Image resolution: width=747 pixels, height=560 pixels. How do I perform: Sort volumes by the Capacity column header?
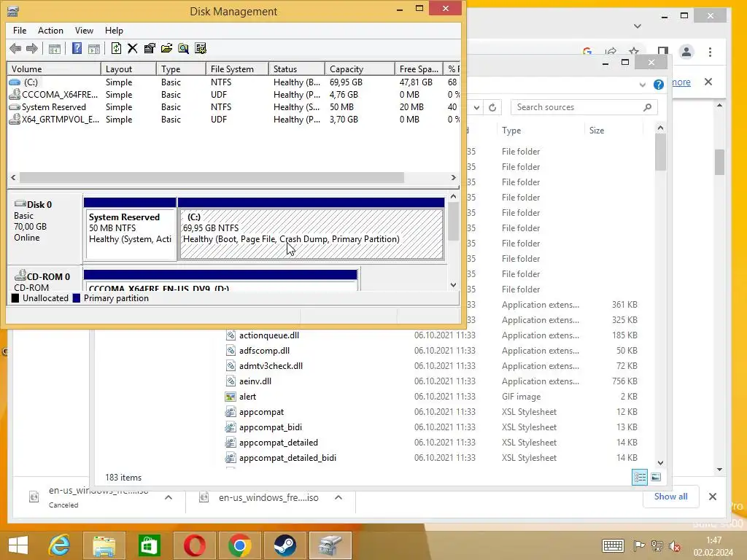coord(360,69)
